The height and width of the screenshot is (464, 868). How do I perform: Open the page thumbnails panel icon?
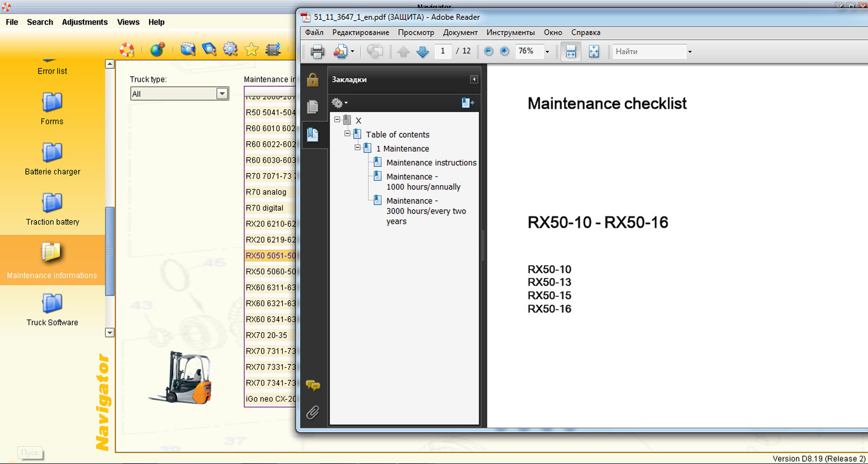coord(313,106)
